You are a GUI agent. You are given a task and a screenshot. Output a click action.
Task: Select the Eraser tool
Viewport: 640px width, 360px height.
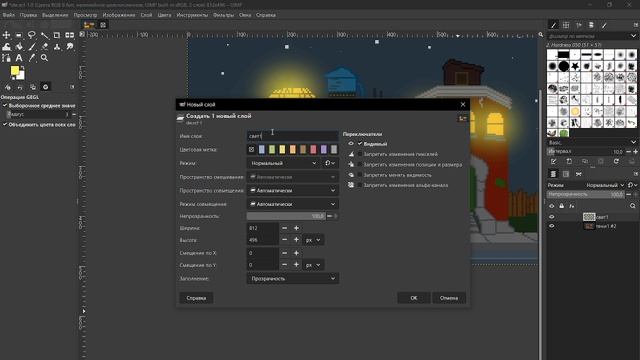pyautogui.click(x=44, y=47)
